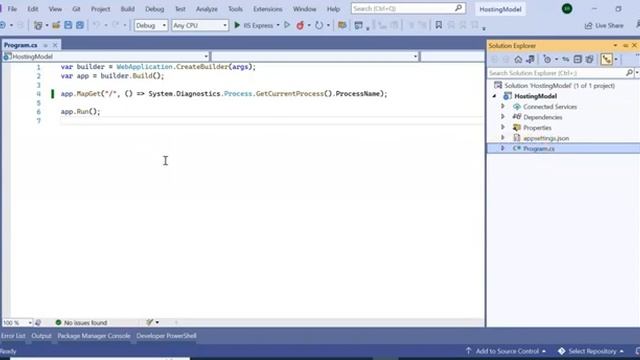Click Show All Files icon
The image size is (640, 360).
point(589,60)
